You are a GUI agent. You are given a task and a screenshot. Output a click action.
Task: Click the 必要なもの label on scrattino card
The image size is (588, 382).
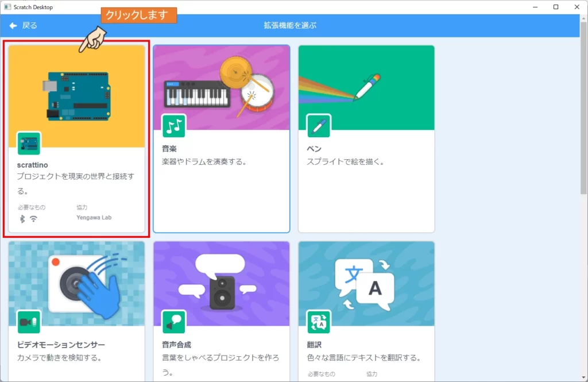pyautogui.click(x=32, y=207)
